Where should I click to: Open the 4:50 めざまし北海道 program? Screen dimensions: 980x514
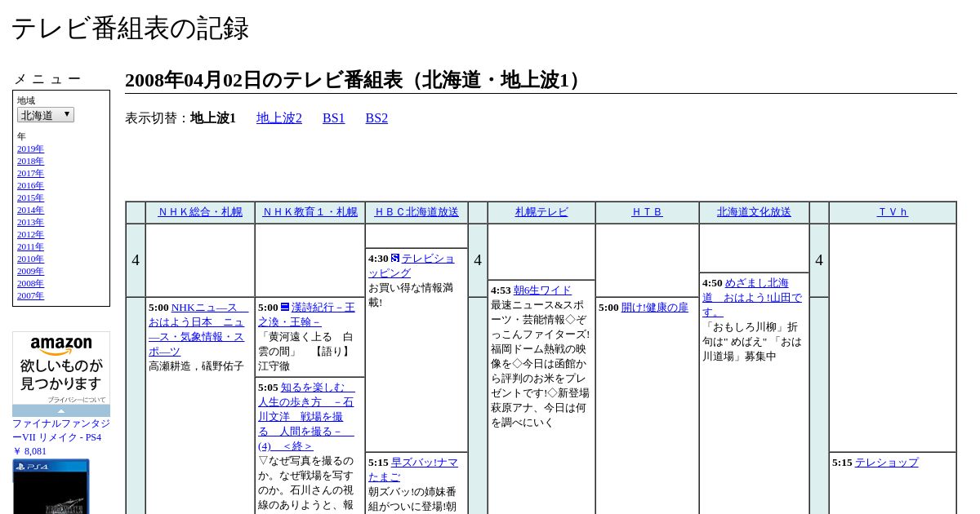pyautogui.click(x=751, y=298)
